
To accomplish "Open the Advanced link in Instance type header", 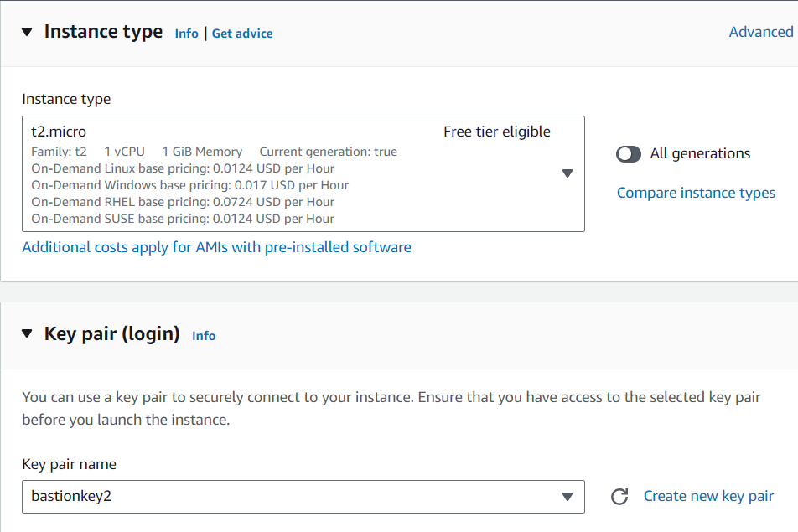I will click(x=760, y=32).
